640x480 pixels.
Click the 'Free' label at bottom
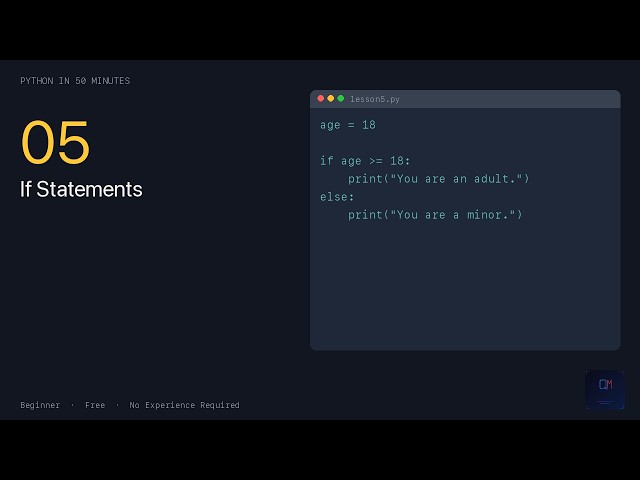click(95, 405)
